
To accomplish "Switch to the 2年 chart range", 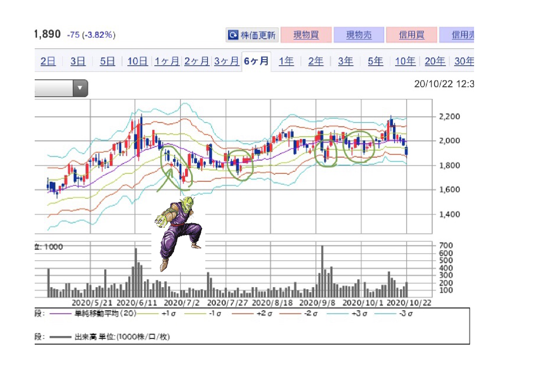I will (x=316, y=61).
